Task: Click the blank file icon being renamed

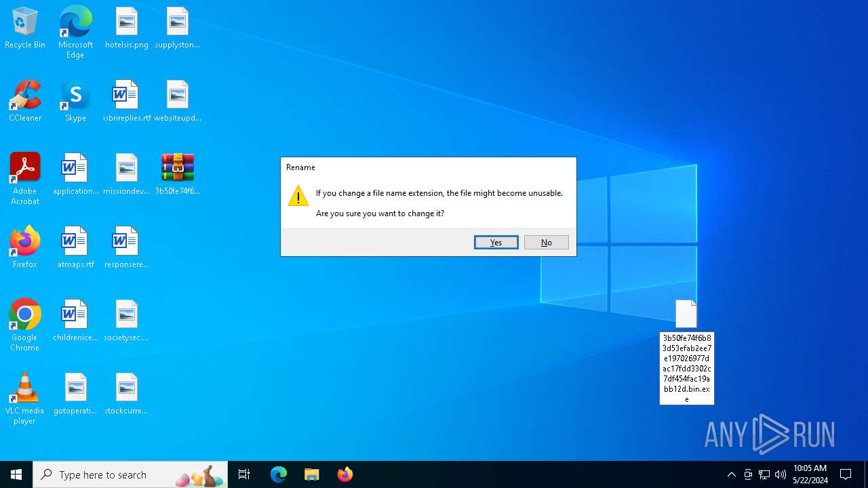Action: 686,314
